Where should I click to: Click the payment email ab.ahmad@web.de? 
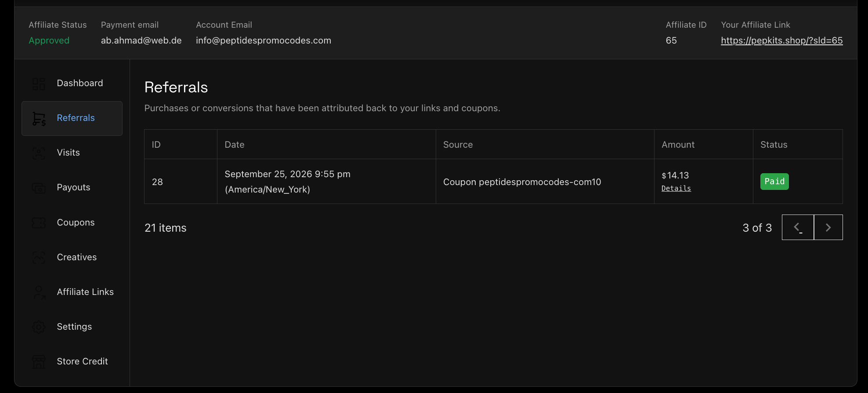(x=141, y=40)
